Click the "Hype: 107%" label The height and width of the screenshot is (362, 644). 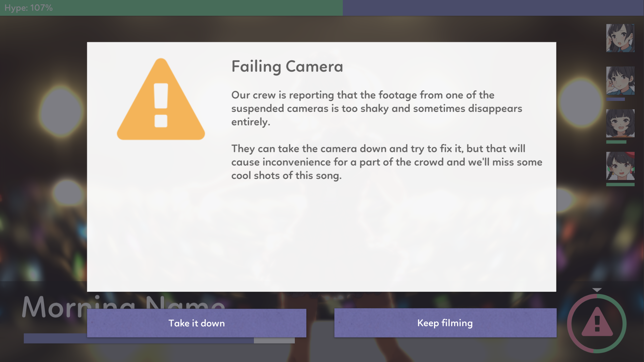click(x=29, y=8)
